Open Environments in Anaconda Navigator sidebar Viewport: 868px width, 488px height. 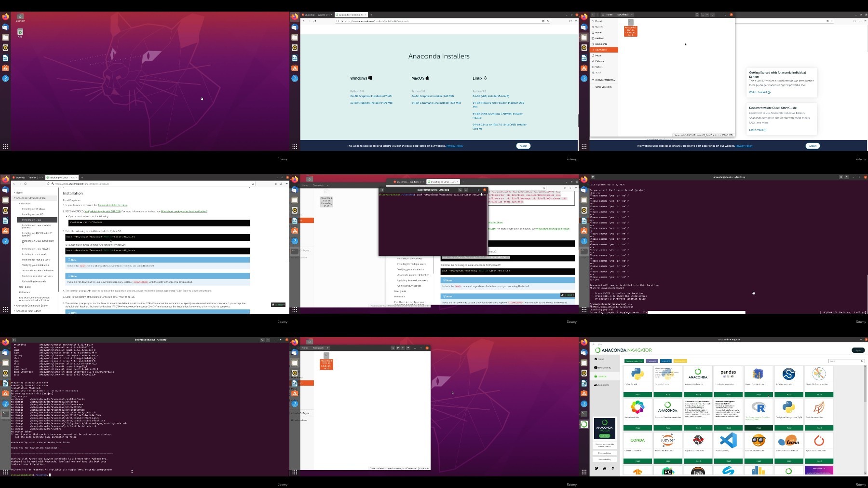603,368
